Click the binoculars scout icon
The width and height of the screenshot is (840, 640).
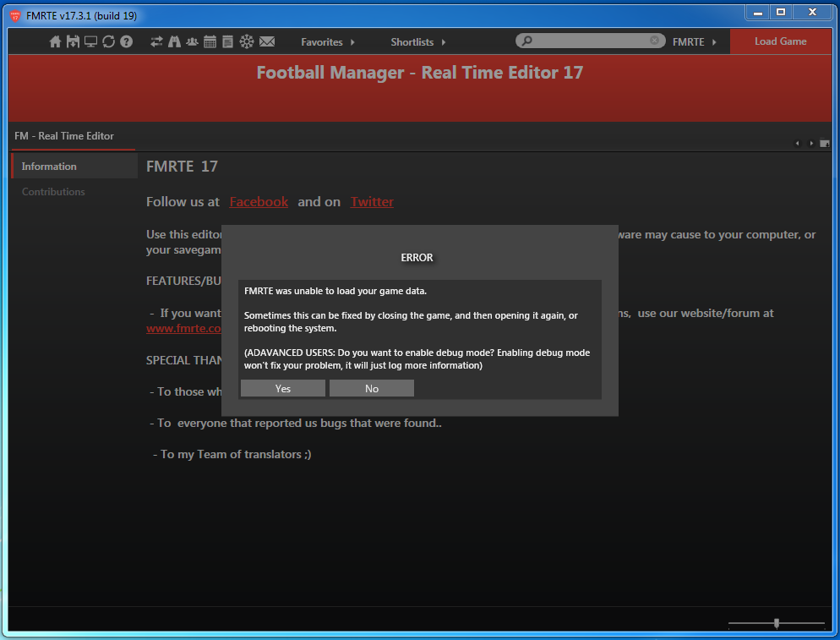[x=175, y=41]
